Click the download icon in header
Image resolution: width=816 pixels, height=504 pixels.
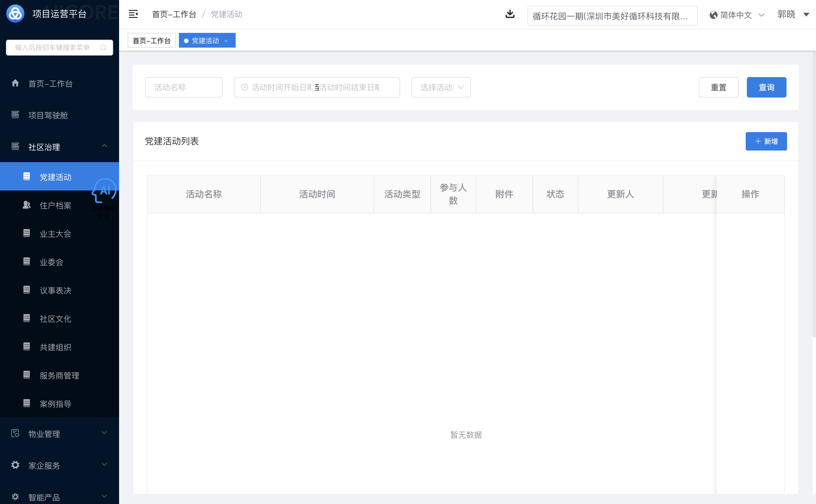(x=510, y=14)
